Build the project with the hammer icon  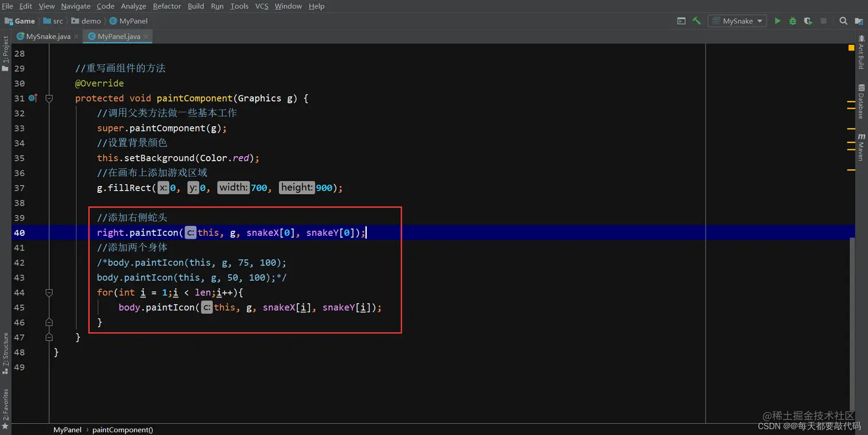696,21
